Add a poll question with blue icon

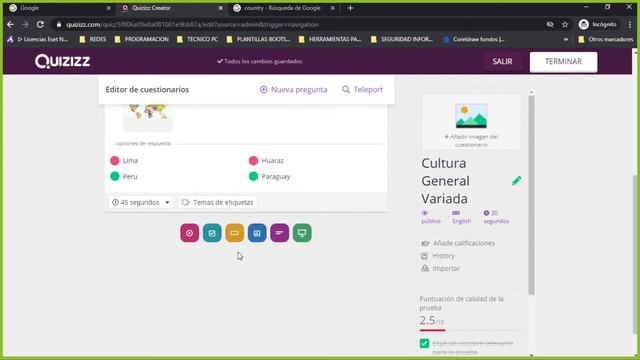click(x=257, y=233)
